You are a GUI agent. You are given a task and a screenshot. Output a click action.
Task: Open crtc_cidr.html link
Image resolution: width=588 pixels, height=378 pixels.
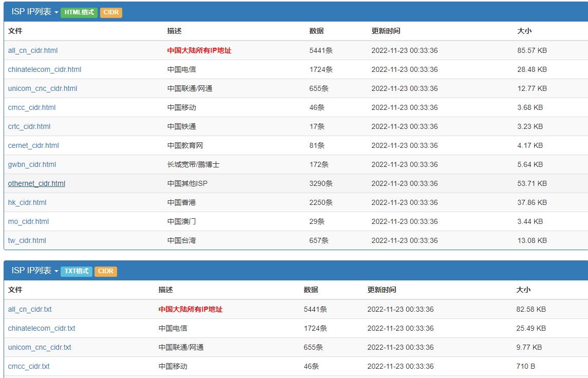point(29,126)
